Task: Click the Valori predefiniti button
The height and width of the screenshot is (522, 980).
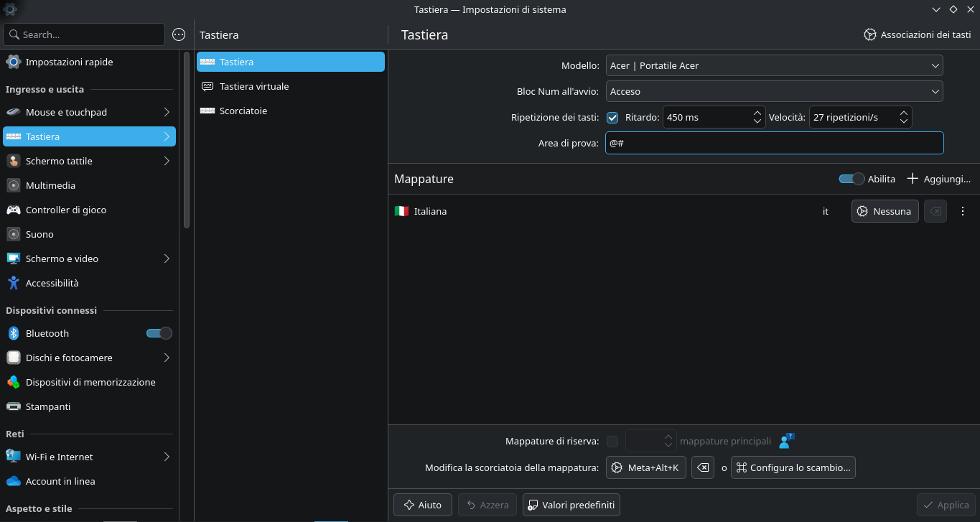Action: tap(571, 505)
